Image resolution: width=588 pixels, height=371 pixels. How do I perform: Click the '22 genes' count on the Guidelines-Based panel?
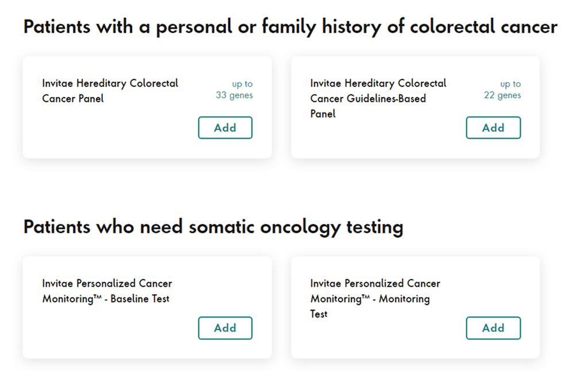point(502,95)
